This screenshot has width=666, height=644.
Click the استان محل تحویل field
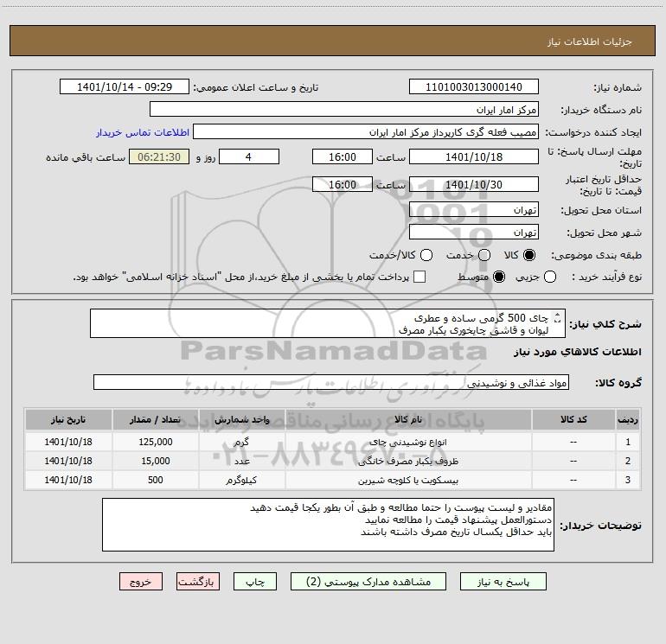474,210
